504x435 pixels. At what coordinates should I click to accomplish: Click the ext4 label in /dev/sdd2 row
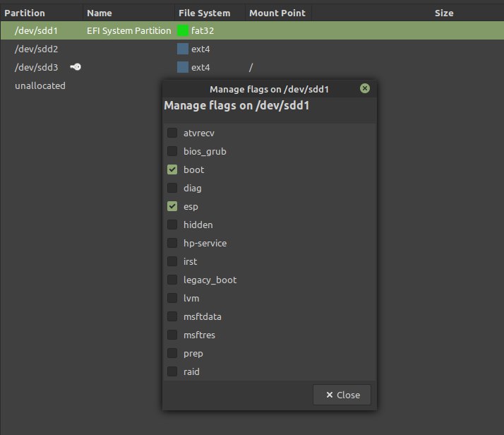[200, 49]
